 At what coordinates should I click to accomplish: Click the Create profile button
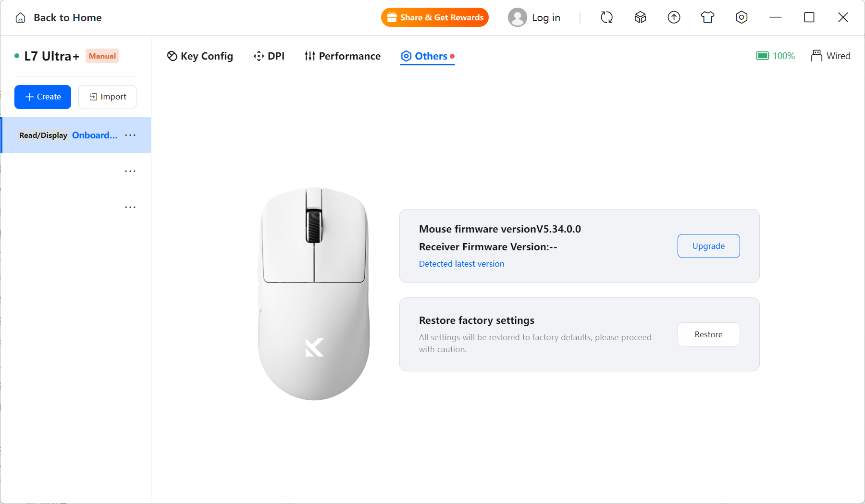[43, 97]
